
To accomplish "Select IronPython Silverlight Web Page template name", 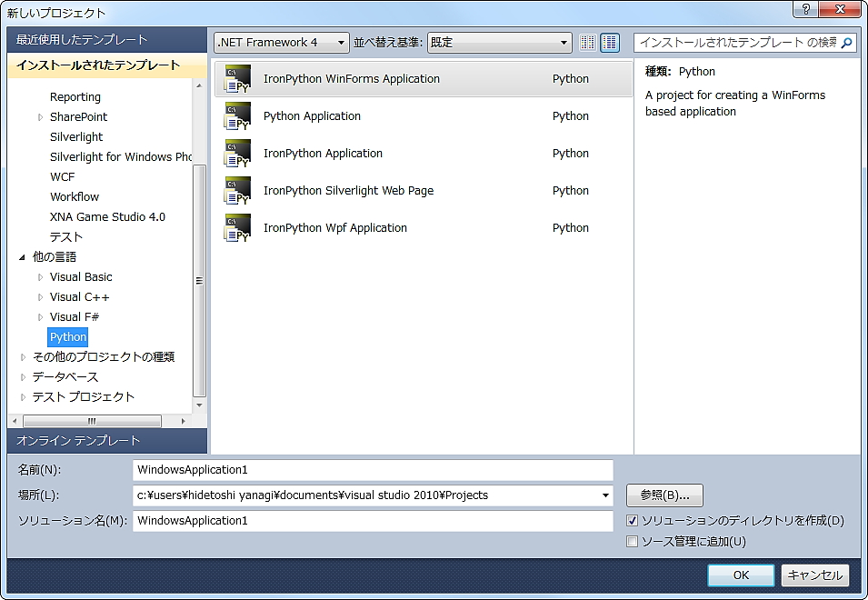I will coord(348,190).
